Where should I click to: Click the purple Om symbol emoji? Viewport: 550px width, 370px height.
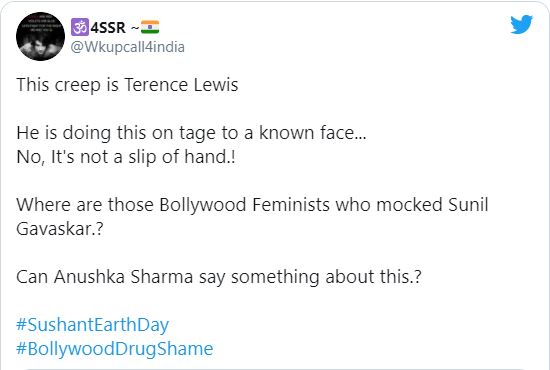pyautogui.click(x=80, y=27)
